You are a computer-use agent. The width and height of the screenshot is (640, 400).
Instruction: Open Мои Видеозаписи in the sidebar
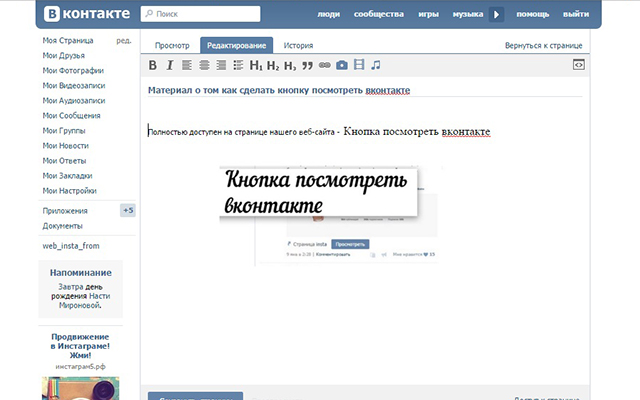pyautogui.click(x=74, y=86)
